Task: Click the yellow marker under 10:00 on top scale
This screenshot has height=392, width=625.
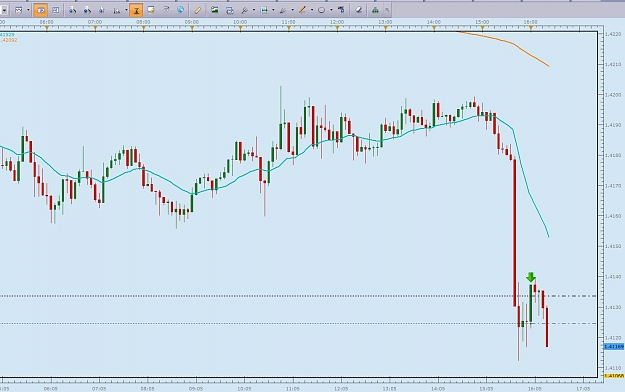Action: coord(240,29)
